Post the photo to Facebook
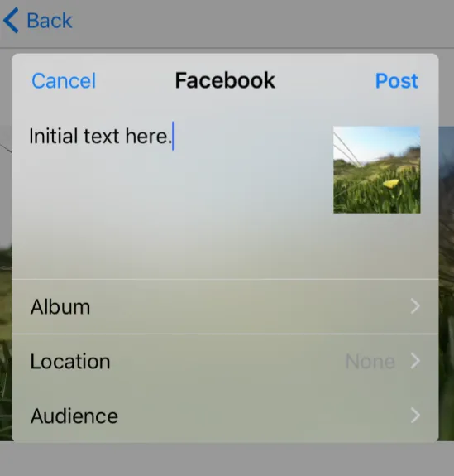 tap(397, 81)
